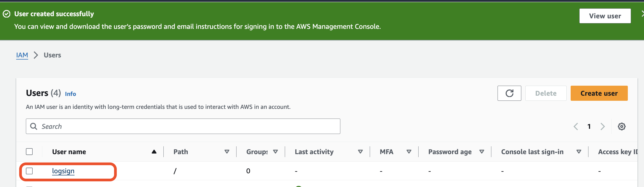Image resolution: width=644 pixels, height=187 pixels.
Task: Open table preferences gear icon
Action: coord(622,126)
